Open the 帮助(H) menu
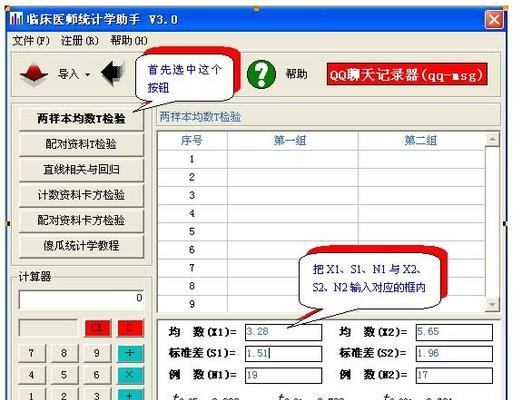 tap(129, 41)
